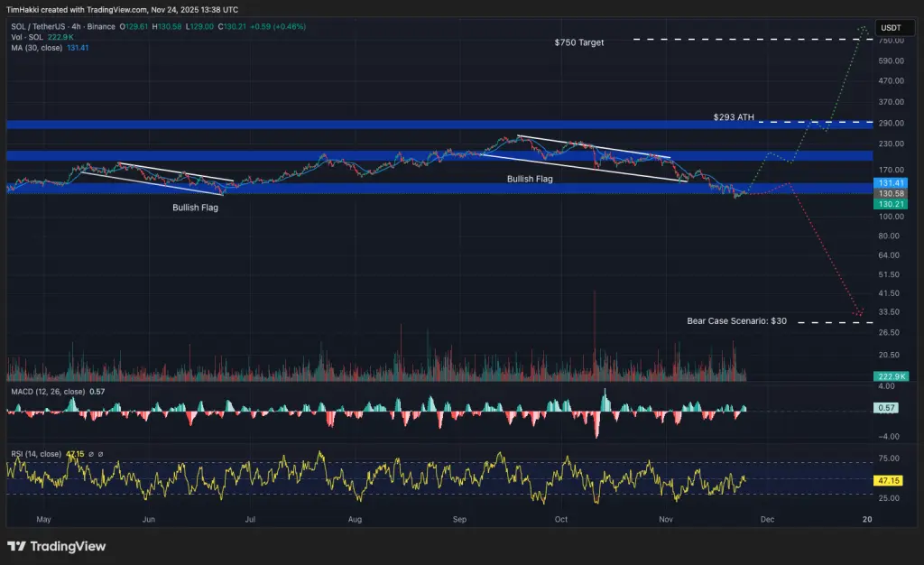Open the 4h timeframe selector
Image resolution: width=924 pixels, height=565 pixels.
tap(76, 27)
